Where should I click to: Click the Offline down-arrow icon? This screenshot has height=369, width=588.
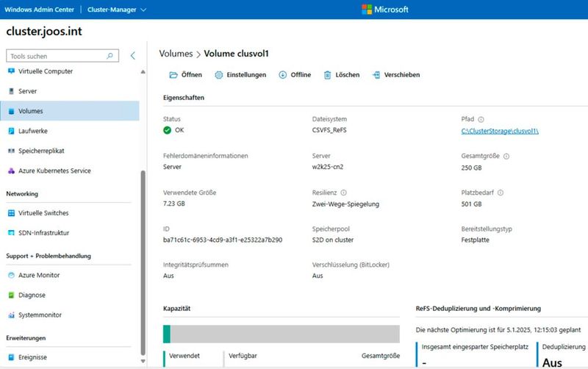(x=282, y=75)
